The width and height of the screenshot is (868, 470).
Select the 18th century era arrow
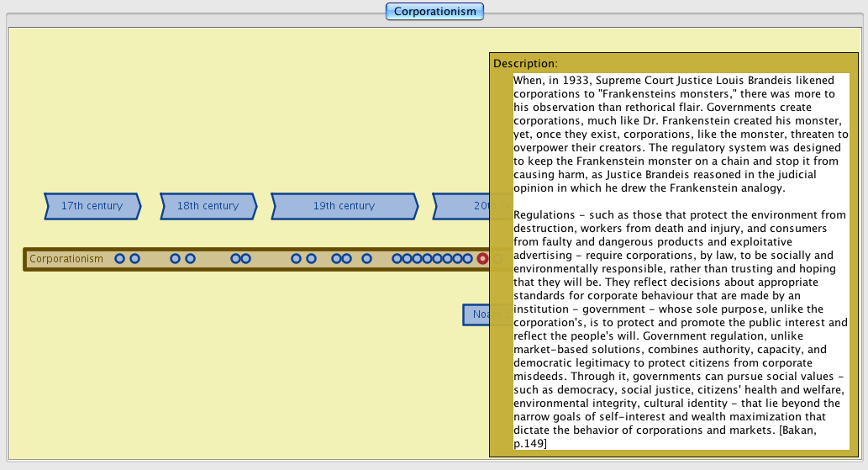208,206
